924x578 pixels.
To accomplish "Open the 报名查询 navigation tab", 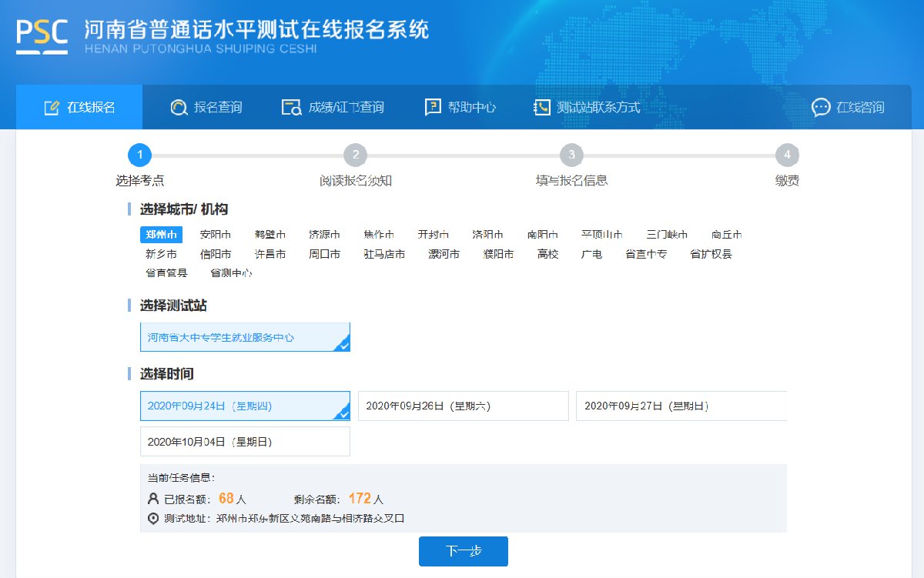I will pyautogui.click(x=218, y=108).
